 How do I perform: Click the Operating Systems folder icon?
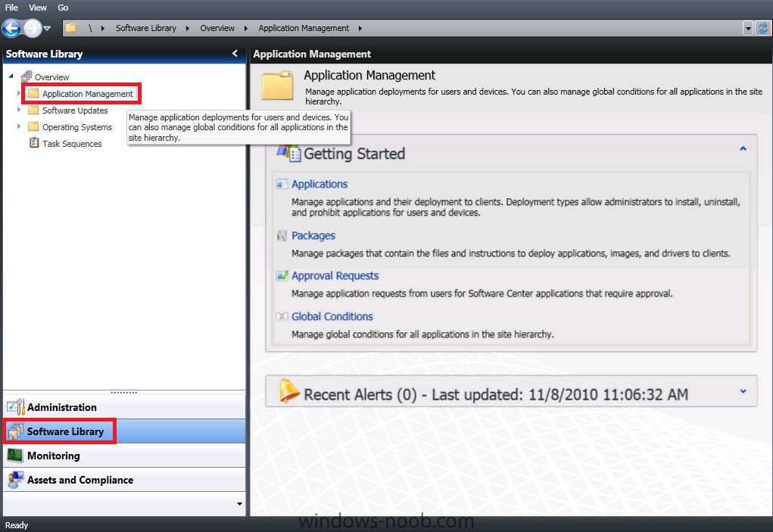[x=33, y=126]
